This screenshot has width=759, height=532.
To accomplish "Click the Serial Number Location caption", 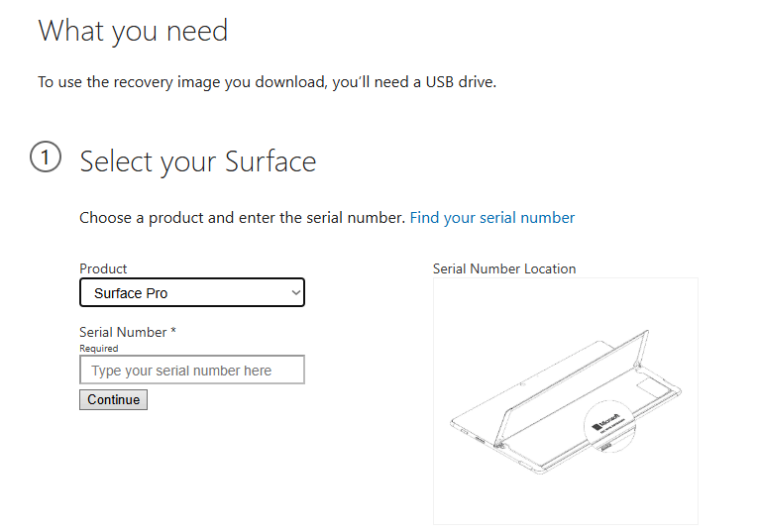I will click(x=504, y=268).
